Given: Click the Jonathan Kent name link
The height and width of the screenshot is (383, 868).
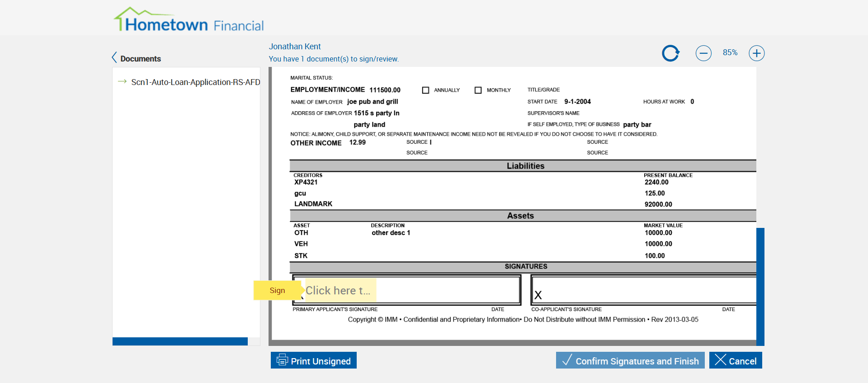Looking at the screenshot, I should (295, 47).
